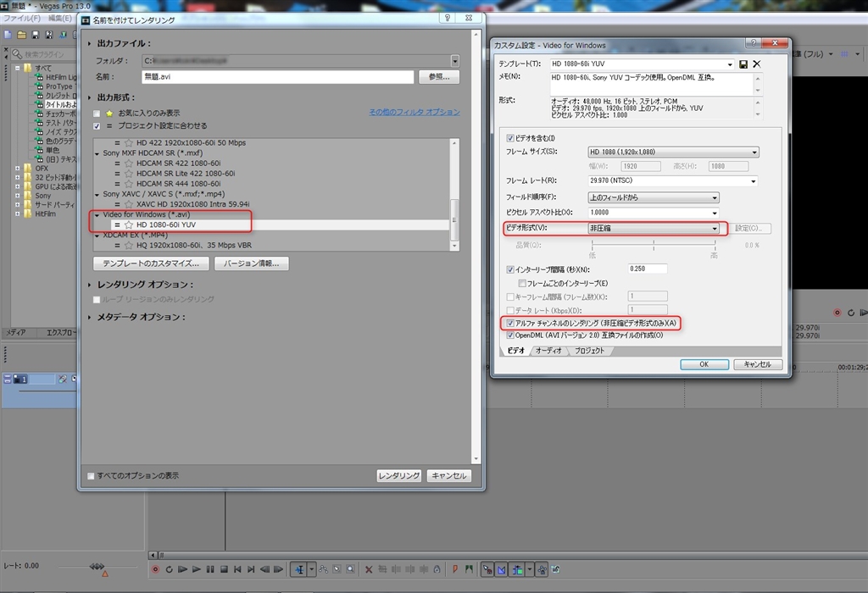
Task: Click the 参照... browse button
Action: point(439,77)
